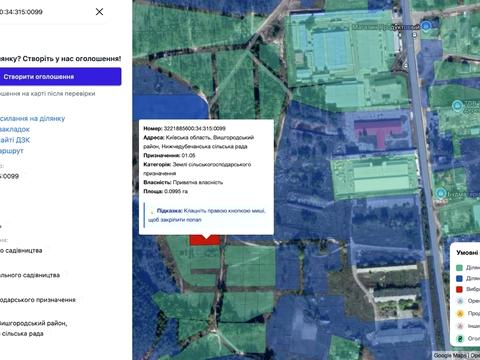
Task: Open the посилання на ділянку link
Action: coord(32,118)
